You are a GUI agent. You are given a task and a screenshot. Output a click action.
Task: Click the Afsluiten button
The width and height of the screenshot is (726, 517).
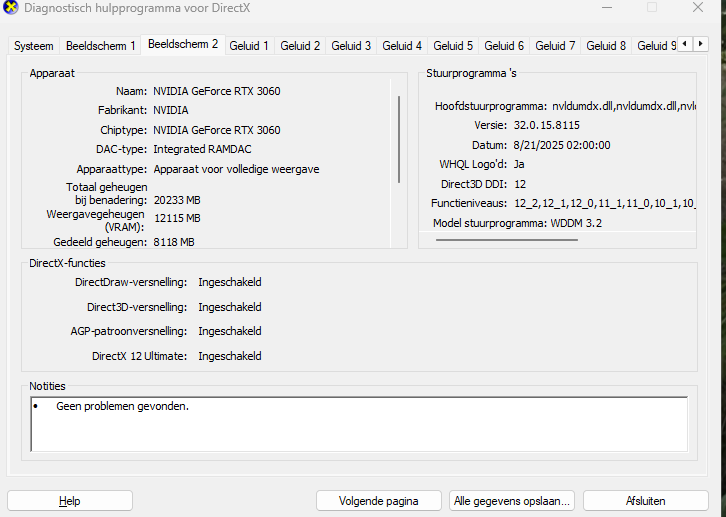[x=645, y=501]
